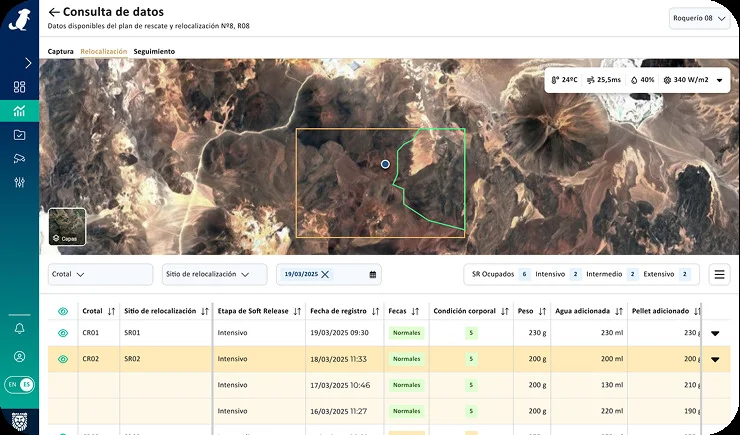This screenshot has width=740, height=435.
Task: Sort by Etapa de Soft Release column
Action: pos(297,311)
